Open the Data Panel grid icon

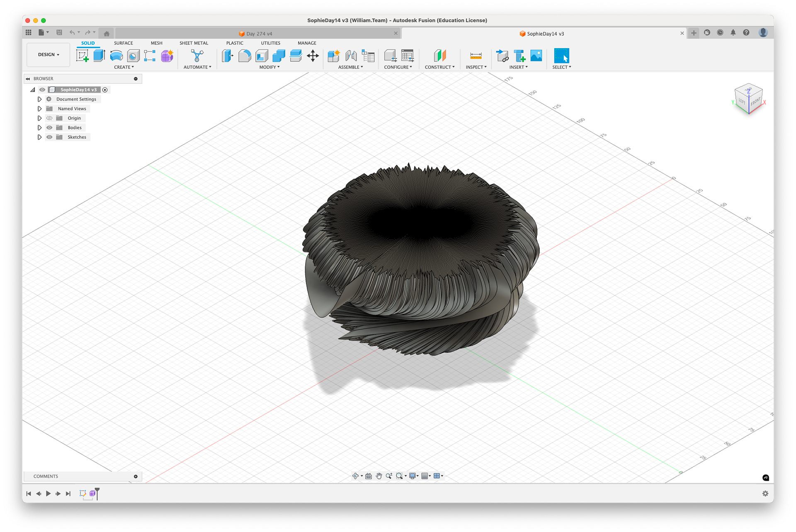click(29, 32)
